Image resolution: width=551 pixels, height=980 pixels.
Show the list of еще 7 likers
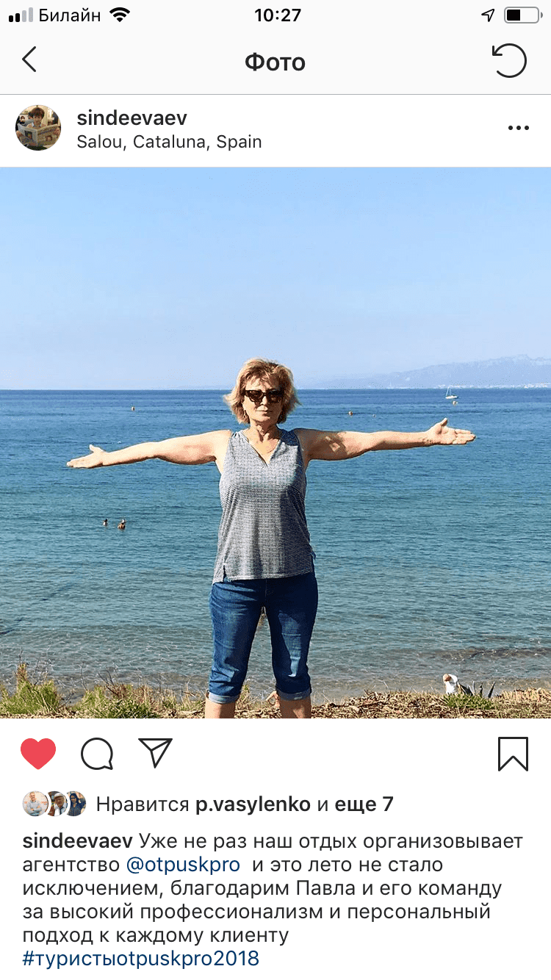coord(364,804)
